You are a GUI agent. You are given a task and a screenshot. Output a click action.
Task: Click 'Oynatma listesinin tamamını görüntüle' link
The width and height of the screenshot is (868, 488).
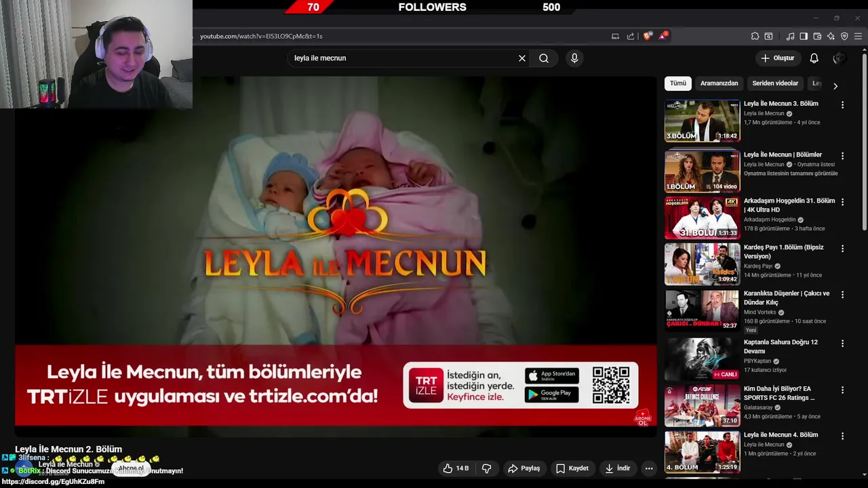tap(791, 174)
